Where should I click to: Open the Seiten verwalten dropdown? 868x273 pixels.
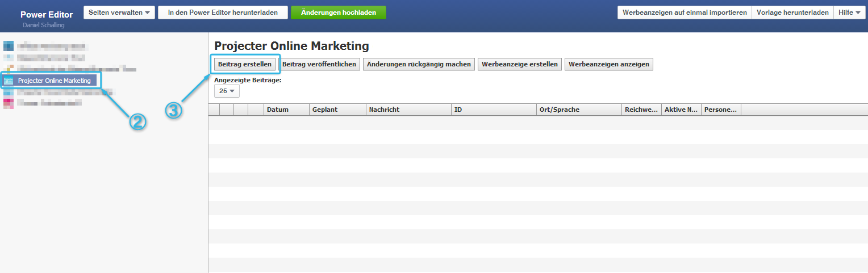pos(119,12)
